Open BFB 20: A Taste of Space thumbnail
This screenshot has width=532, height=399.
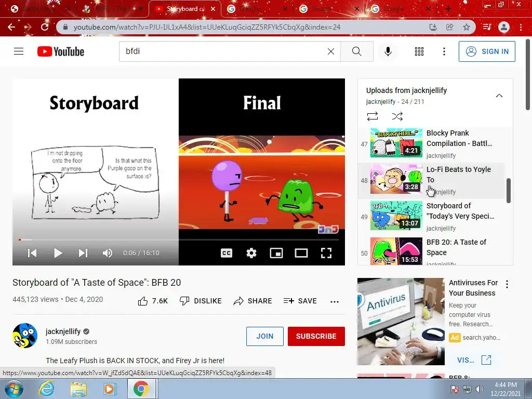(396, 251)
